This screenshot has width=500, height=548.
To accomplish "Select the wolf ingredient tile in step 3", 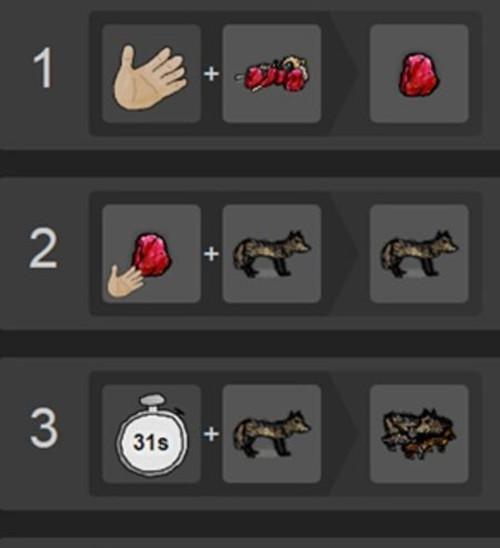I will pos(272,434).
